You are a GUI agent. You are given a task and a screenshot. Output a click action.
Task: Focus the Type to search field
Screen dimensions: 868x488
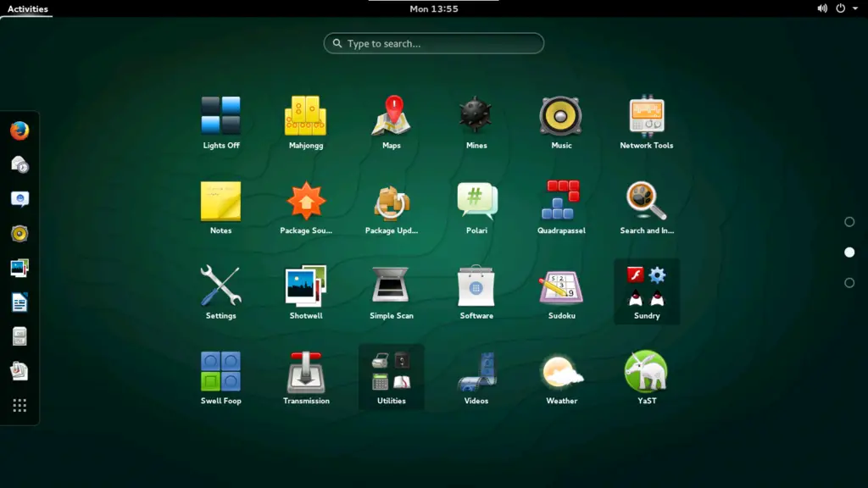tap(433, 43)
